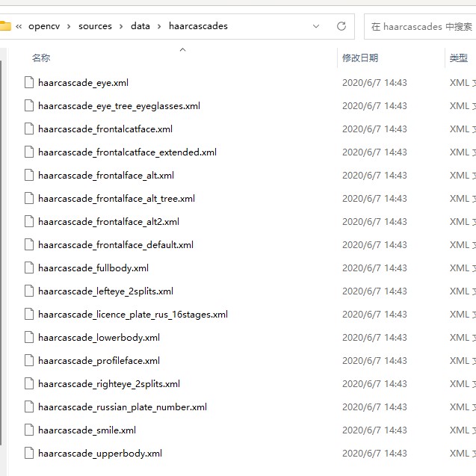Click file icon of haarcascade_upperbody.xml
The height and width of the screenshot is (476, 476).
click(29, 454)
